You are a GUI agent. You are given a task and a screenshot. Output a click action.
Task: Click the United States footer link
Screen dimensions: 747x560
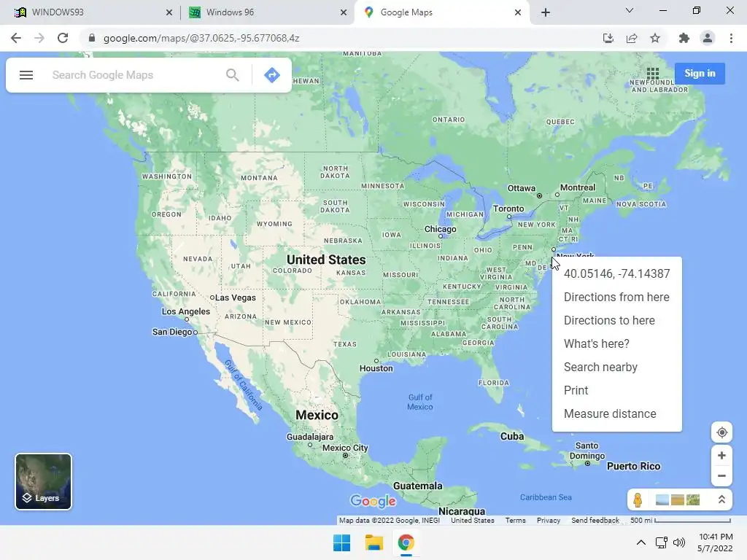[473, 521]
